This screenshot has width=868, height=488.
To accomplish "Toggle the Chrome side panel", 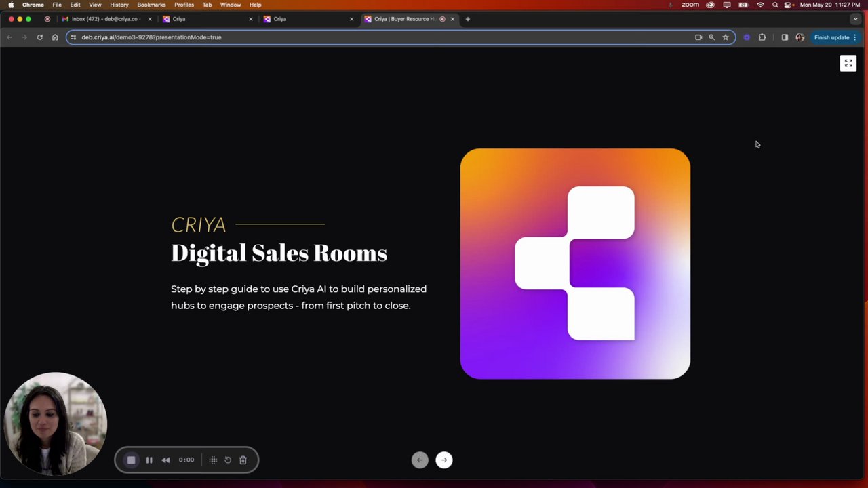I will (785, 37).
